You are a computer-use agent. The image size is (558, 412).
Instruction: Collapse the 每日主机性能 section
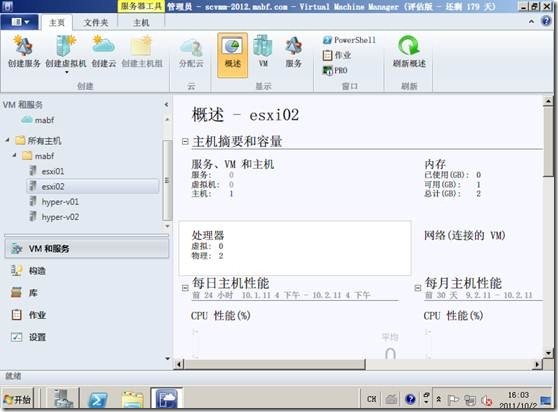pos(185,288)
